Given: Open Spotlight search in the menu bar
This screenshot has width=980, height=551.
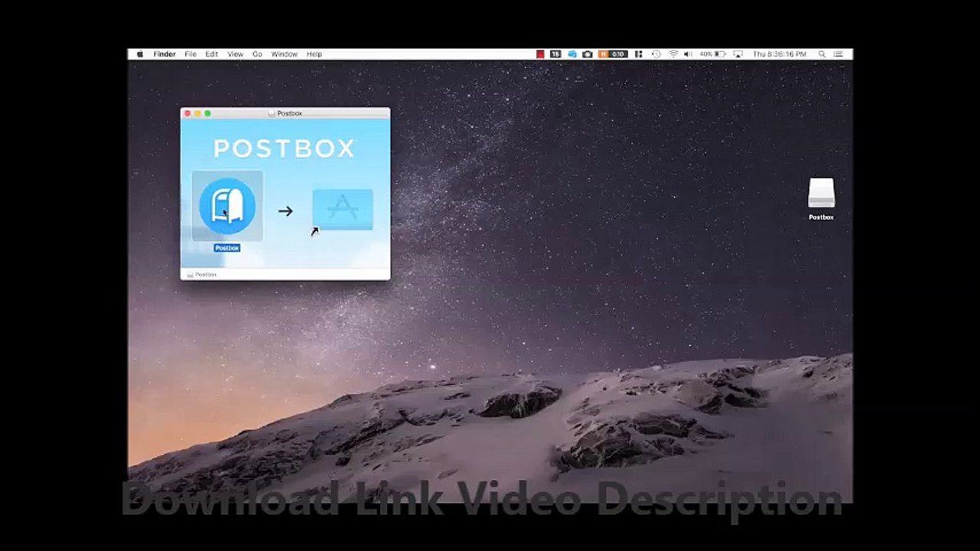Looking at the screenshot, I should click(822, 54).
